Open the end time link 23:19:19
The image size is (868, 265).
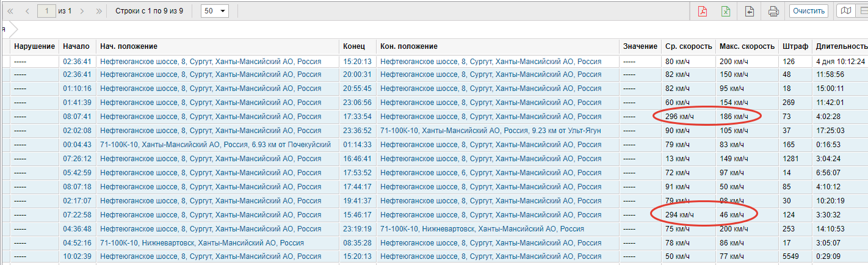[x=357, y=229]
